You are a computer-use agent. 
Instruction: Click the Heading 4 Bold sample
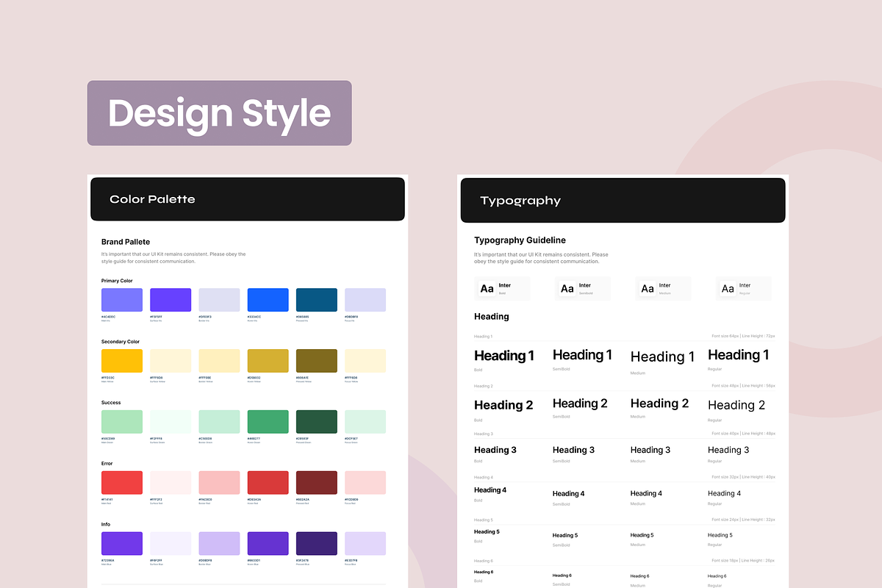(490, 490)
